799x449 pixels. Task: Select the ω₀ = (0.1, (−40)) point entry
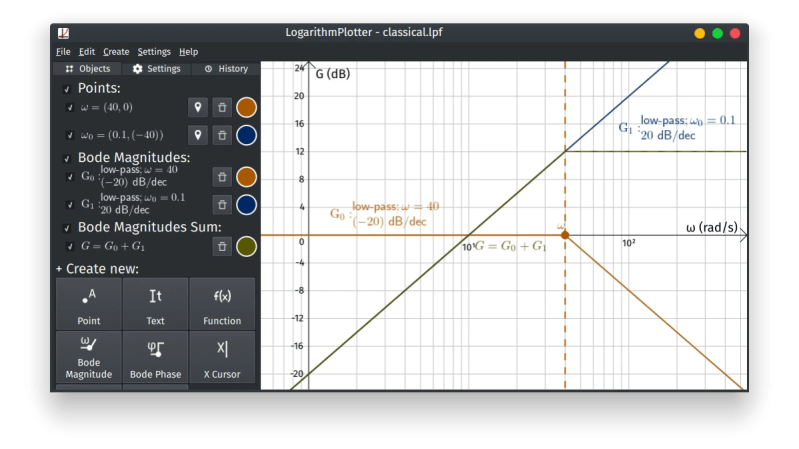[x=122, y=135]
